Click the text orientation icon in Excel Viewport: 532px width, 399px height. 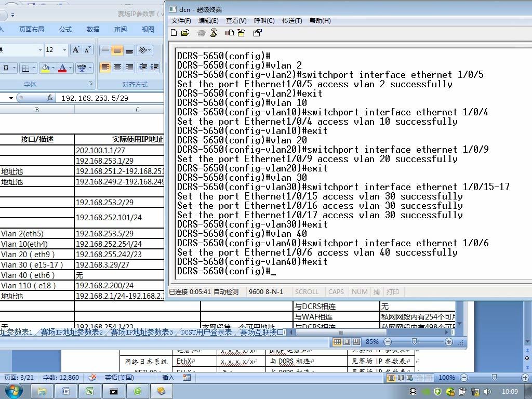(143, 50)
